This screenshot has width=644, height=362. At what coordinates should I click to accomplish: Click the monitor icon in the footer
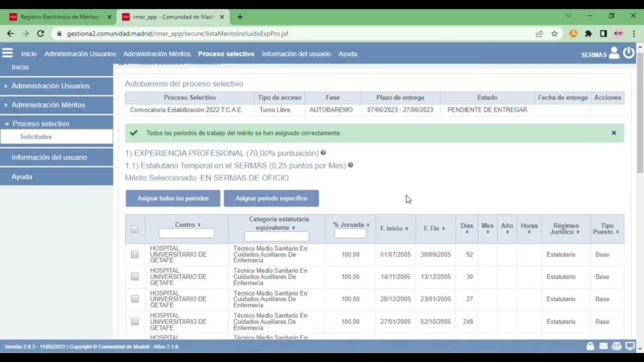[x=630, y=346]
